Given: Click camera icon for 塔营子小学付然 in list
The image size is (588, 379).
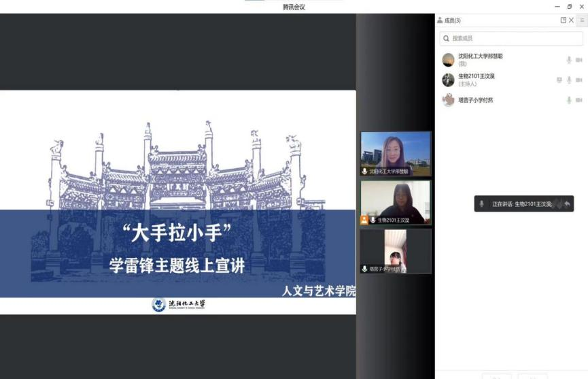Looking at the screenshot, I should tap(579, 100).
